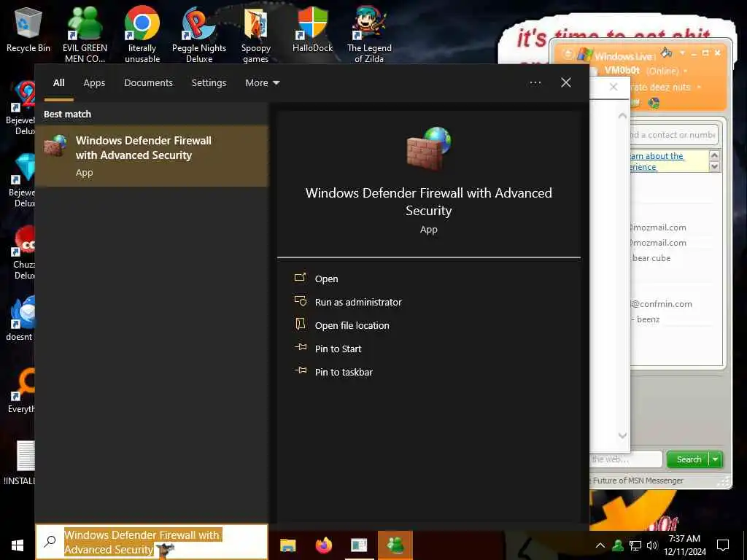
Task: Launch Peggle Nights Deluxe shortcut
Action: [199, 34]
